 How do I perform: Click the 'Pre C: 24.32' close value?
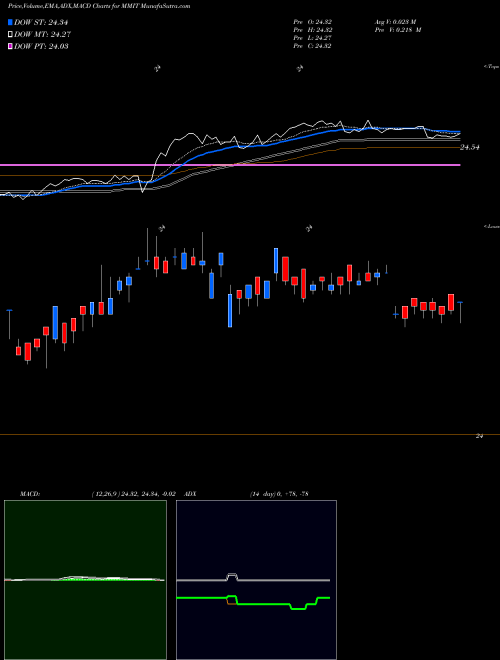click(312, 46)
